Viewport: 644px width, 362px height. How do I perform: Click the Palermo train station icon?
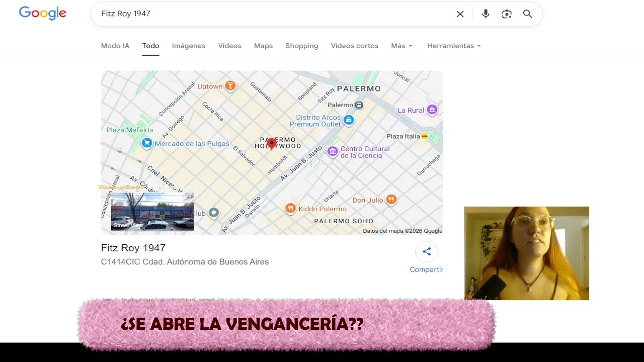tap(359, 105)
